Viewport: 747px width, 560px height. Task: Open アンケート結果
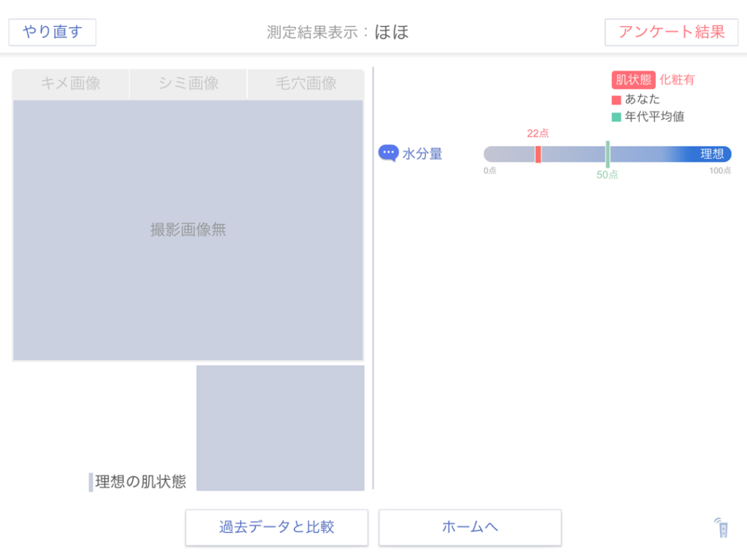coord(671,32)
